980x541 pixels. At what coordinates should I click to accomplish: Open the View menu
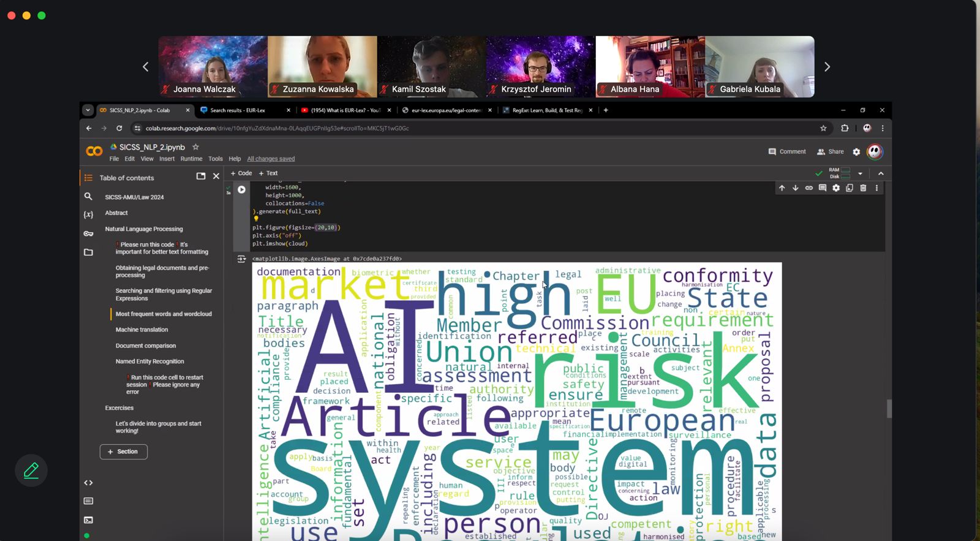point(147,159)
